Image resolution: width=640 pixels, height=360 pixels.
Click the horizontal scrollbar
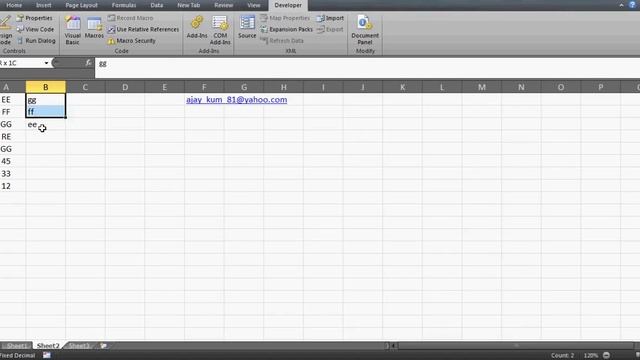click(516, 346)
